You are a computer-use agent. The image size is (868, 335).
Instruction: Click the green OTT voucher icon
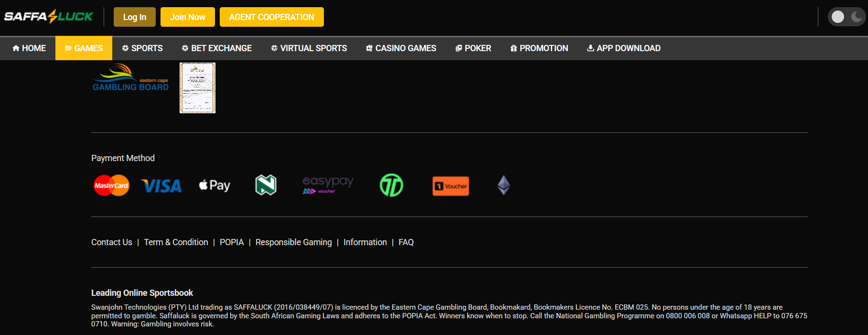391,185
